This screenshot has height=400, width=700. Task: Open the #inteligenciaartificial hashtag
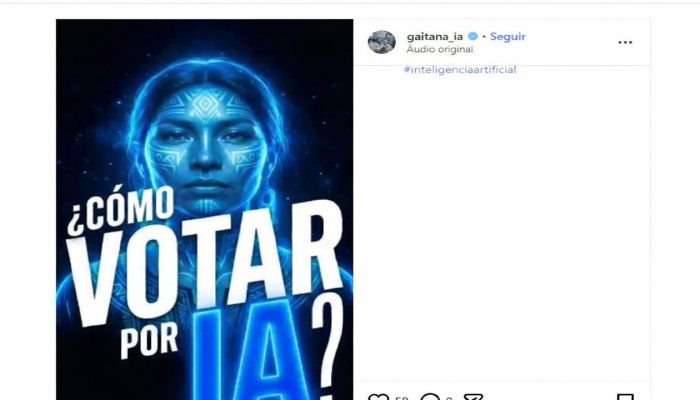coord(460,70)
